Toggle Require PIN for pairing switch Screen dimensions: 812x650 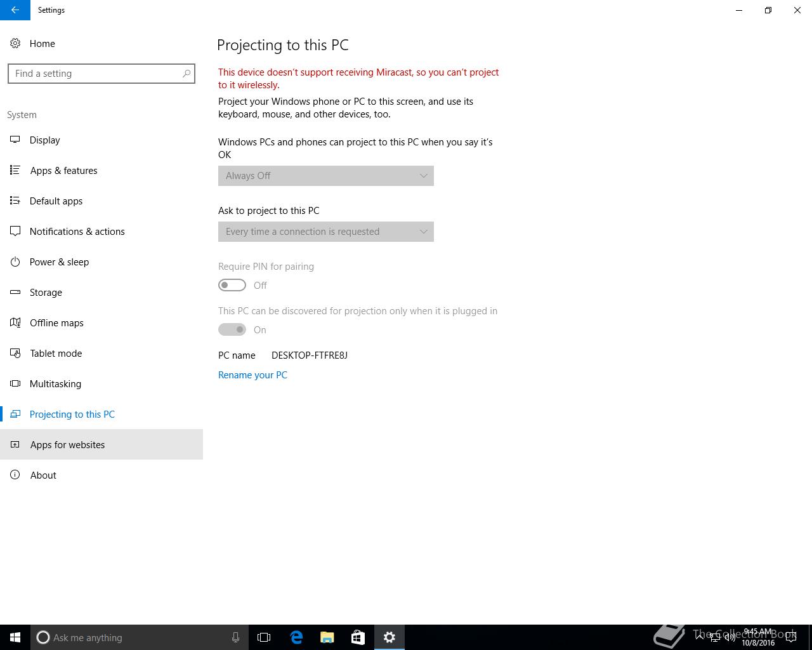[x=232, y=285]
